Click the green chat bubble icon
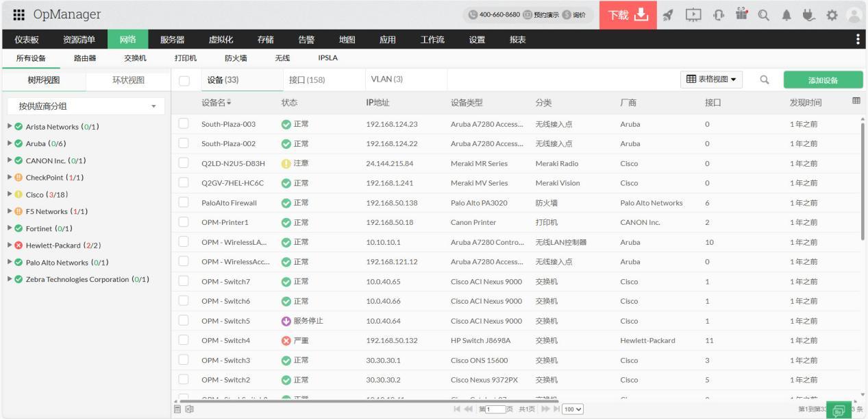868x419 pixels. coord(838,409)
